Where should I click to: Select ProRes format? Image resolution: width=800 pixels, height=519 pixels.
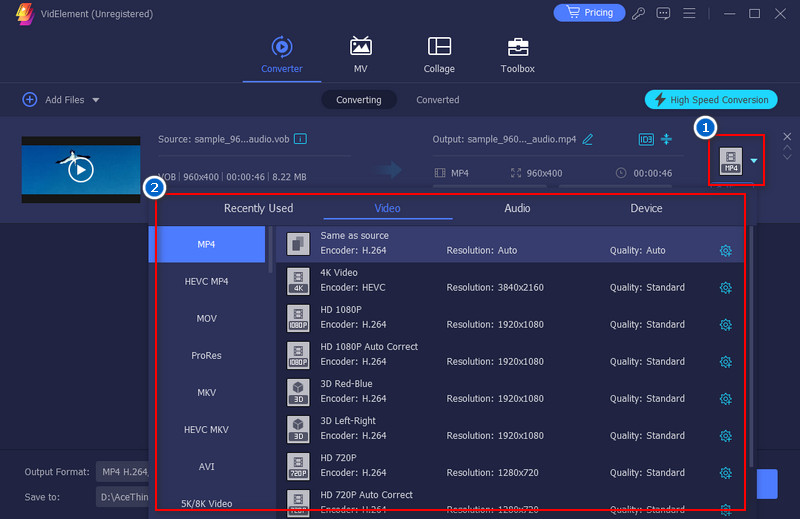(207, 355)
